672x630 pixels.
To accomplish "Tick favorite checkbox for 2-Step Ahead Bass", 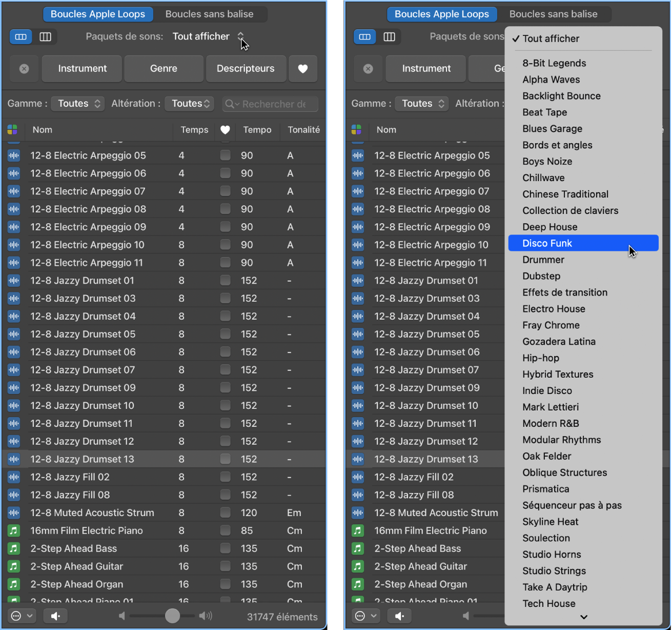I will (225, 548).
